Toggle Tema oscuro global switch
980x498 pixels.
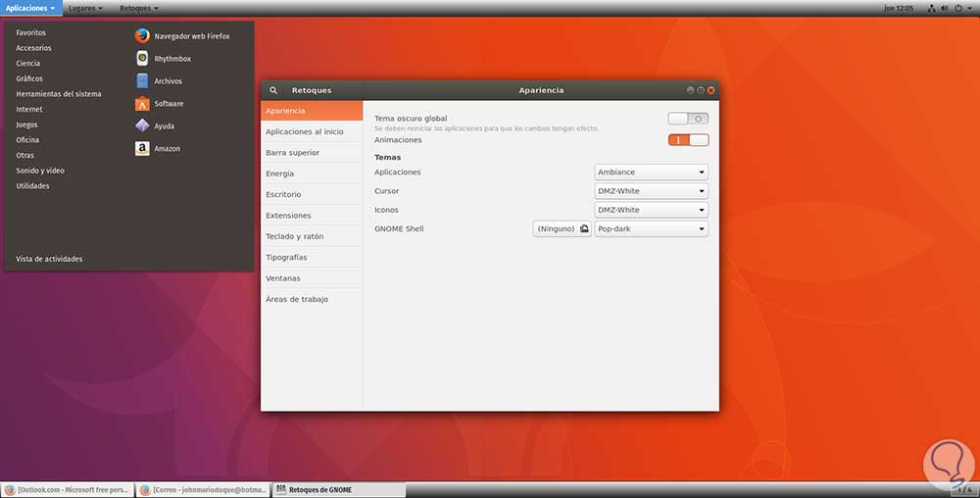point(688,119)
